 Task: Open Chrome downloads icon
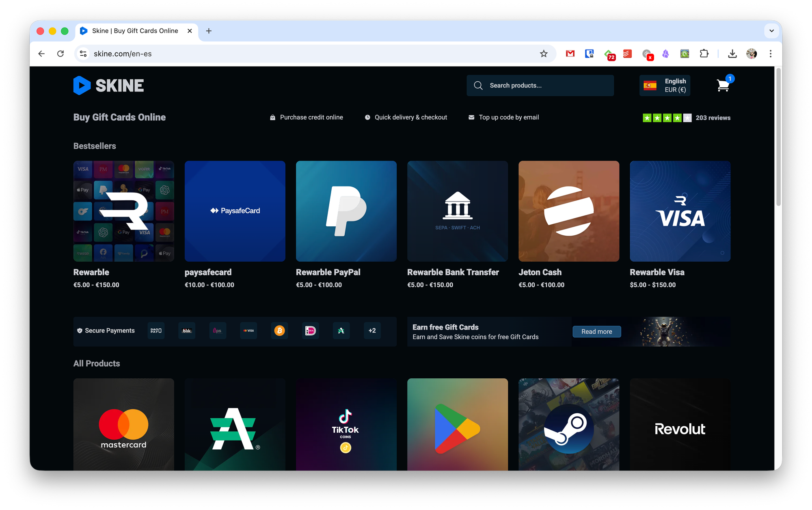(x=732, y=54)
